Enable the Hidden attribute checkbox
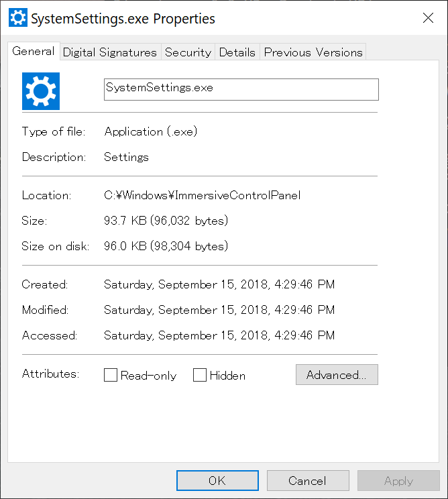Screen dimensions: 448x499 click(x=200, y=375)
